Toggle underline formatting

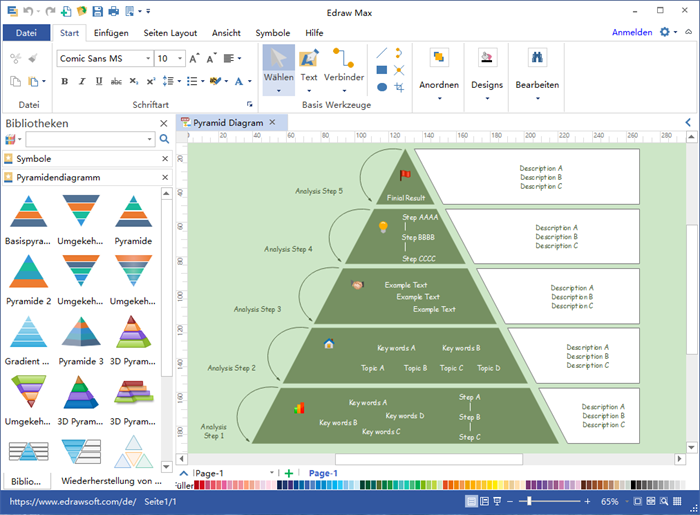tap(97, 81)
